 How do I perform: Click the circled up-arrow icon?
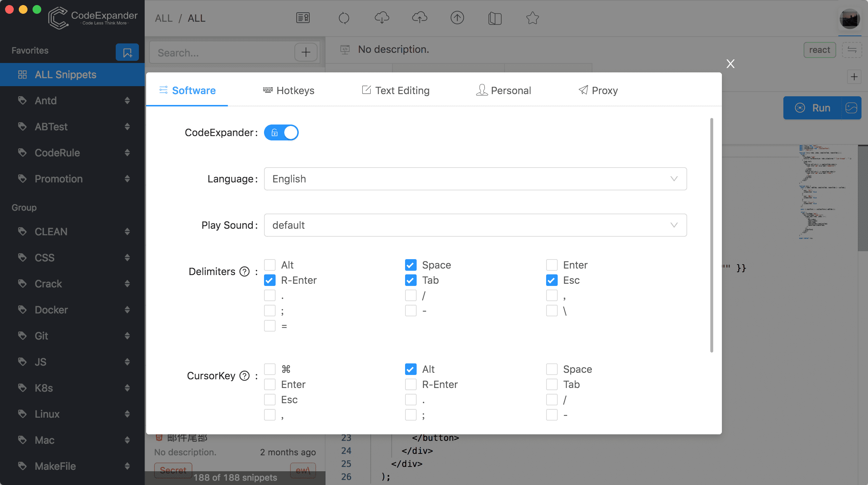tap(457, 18)
